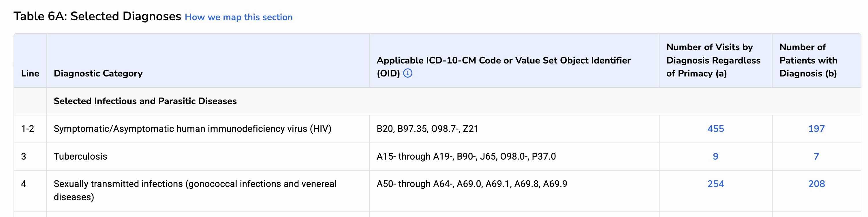Click the Diagnostic Category column header
The height and width of the screenshot is (217, 868).
pos(98,74)
